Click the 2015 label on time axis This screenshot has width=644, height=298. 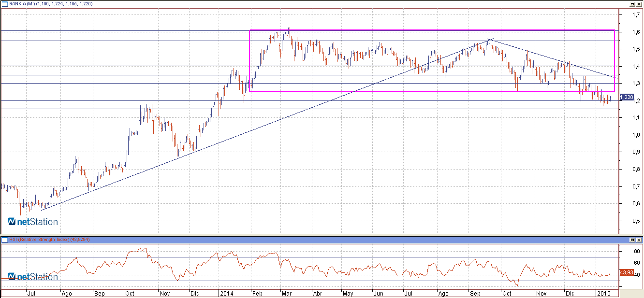603,293
